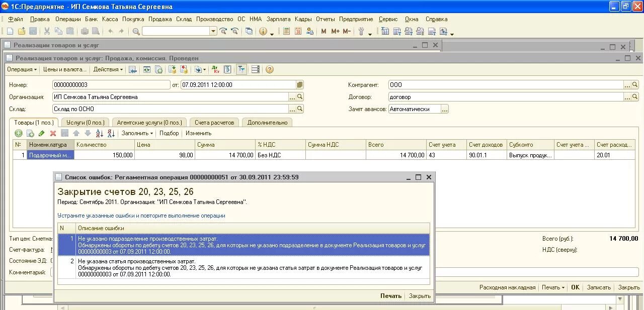Select the Подарочный м... nomenclature cell
Screen dimensions: 644x310
click(x=51, y=155)
